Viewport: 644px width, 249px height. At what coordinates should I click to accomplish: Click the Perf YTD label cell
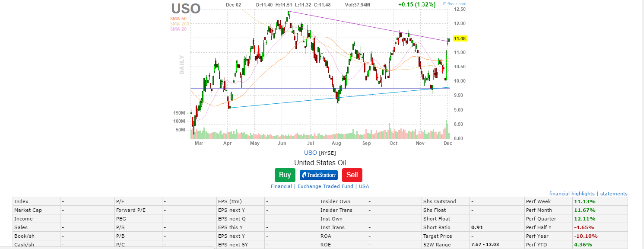point(548,245)
